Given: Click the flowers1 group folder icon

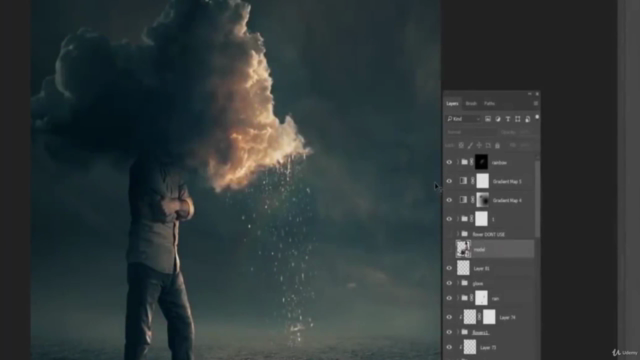Looking at the screenshot, I should tap(464, 332).
